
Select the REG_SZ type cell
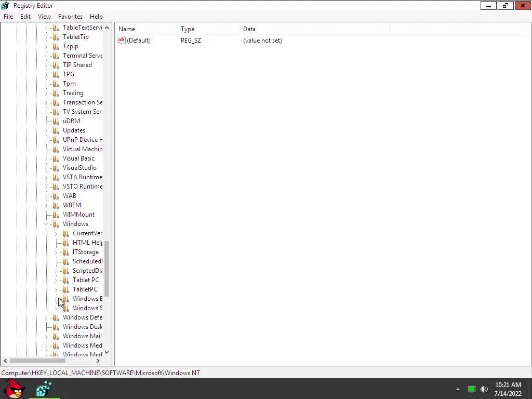(191, 41)
